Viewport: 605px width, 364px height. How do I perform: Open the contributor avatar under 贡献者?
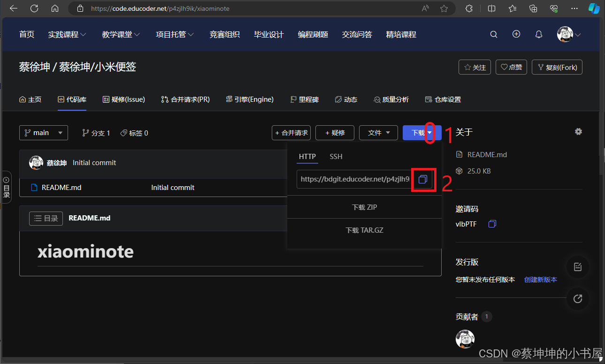click(x=465, y=339)
